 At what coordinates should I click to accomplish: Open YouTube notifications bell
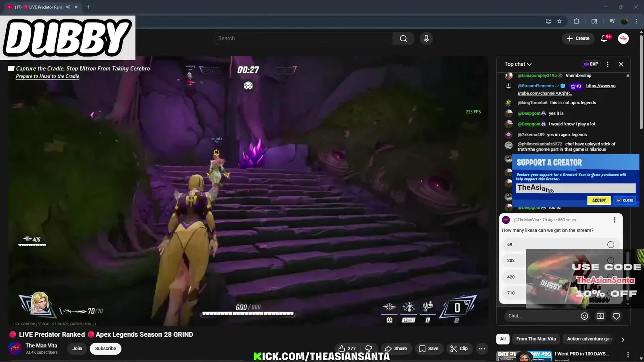point(604,38)
